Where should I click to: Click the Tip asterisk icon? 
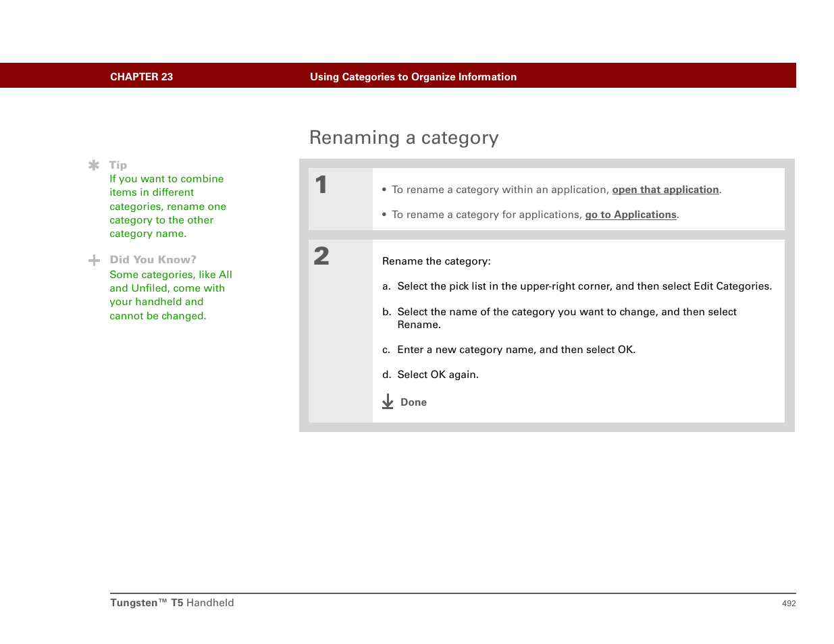point(94,165)
